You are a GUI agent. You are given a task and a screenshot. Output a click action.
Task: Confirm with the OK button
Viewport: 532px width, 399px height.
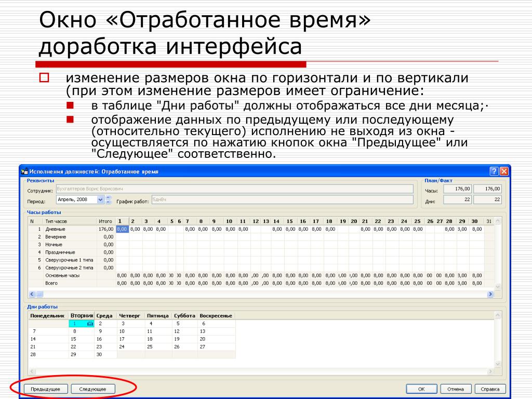point(421,389)
